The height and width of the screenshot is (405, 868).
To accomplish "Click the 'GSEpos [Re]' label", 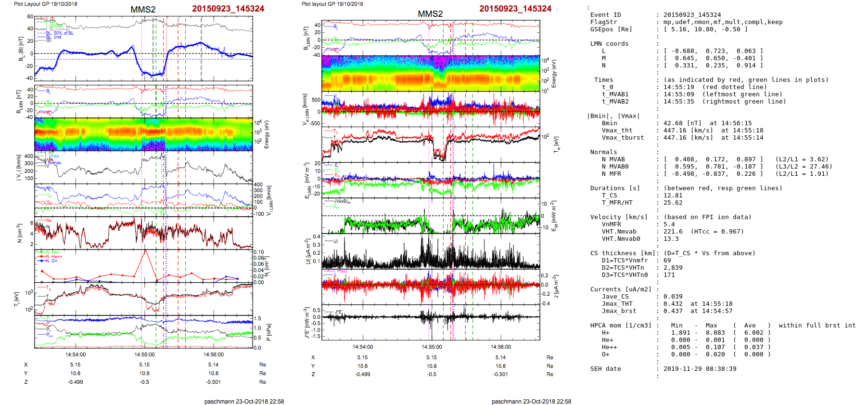I will pos(612,29).
